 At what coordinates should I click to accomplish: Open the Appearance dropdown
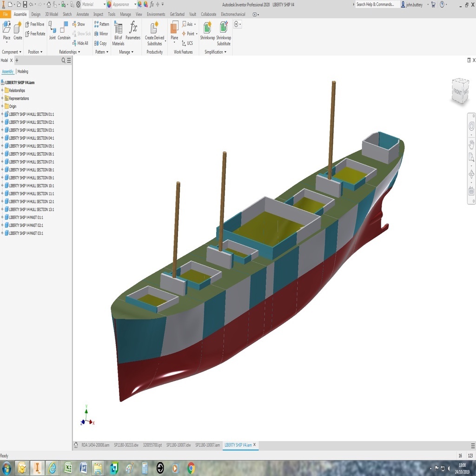tap(135, 4)
